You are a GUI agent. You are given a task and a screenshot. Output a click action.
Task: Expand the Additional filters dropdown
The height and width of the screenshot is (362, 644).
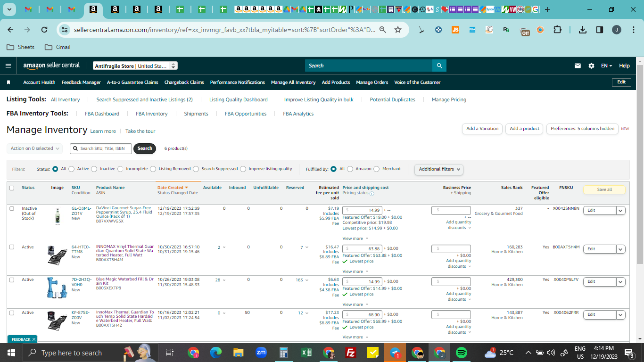tap(439, 169)
